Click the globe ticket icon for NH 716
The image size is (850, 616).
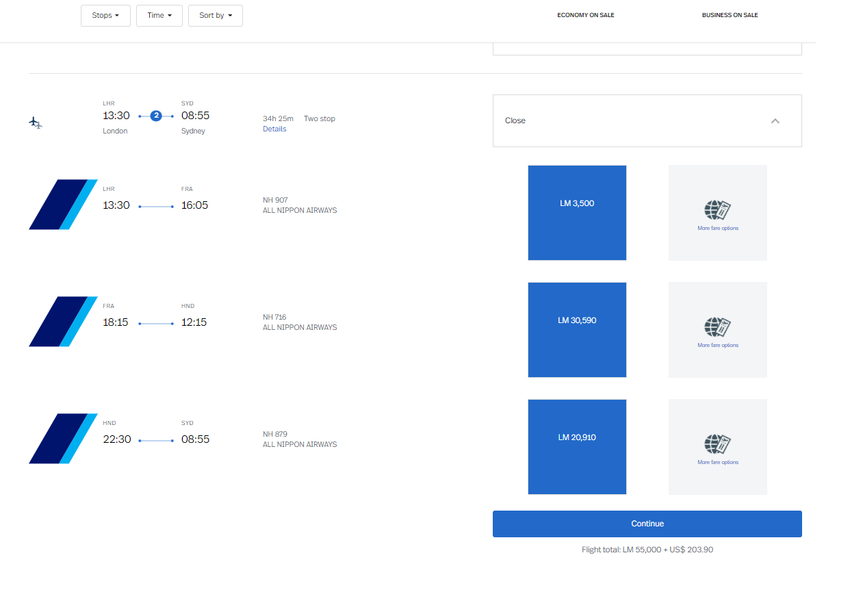(718, 326)
